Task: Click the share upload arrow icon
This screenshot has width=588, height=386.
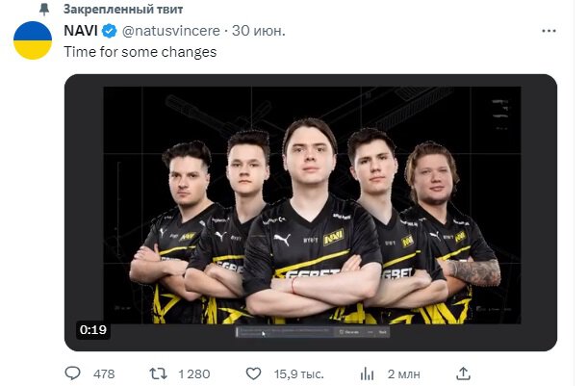Action: click(463, 373)
